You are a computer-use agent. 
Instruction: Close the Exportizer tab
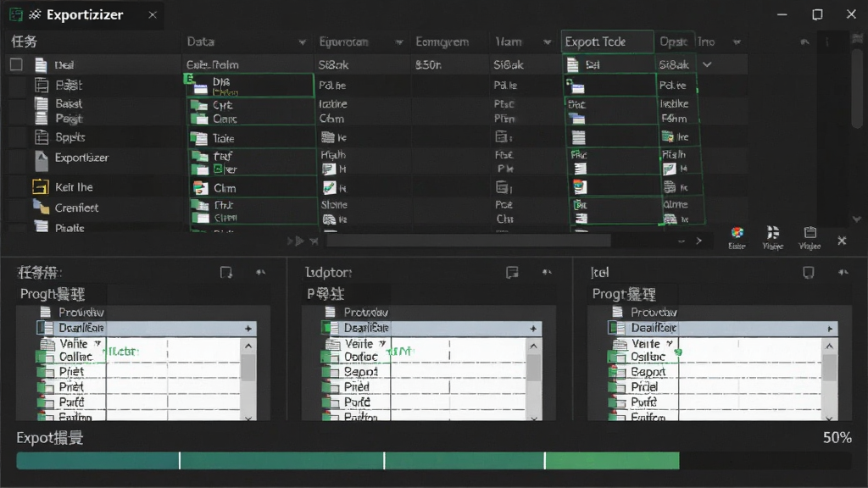point(153,15)
